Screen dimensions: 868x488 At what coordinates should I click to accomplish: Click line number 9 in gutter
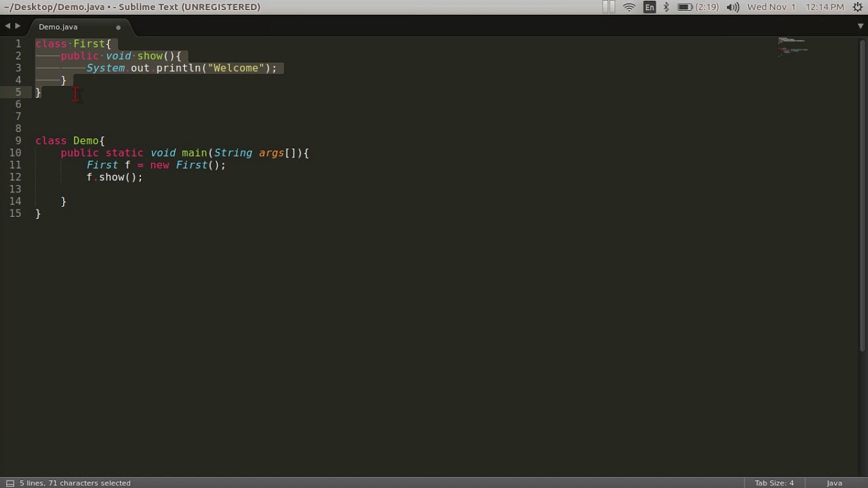(18, 140)
